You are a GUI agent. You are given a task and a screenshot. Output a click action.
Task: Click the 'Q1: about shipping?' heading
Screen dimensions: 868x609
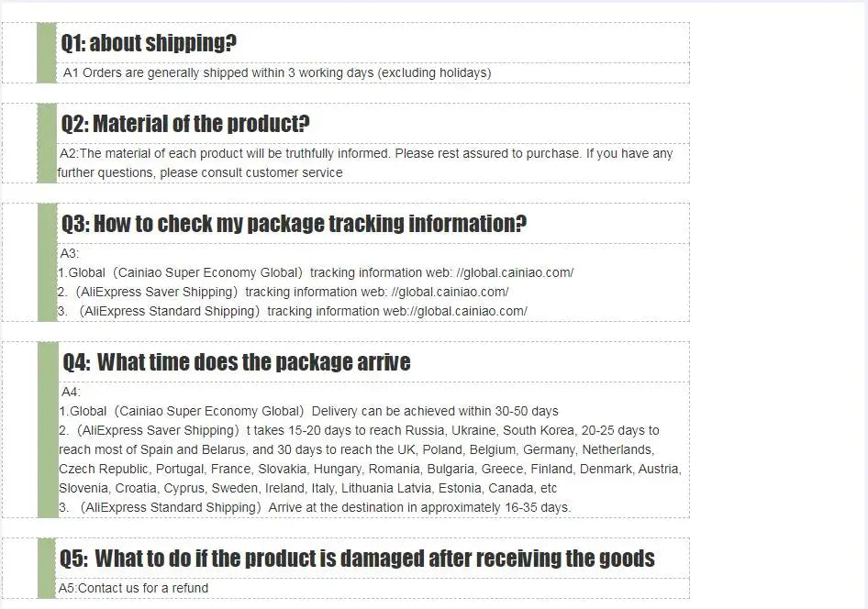pos(149,42)
